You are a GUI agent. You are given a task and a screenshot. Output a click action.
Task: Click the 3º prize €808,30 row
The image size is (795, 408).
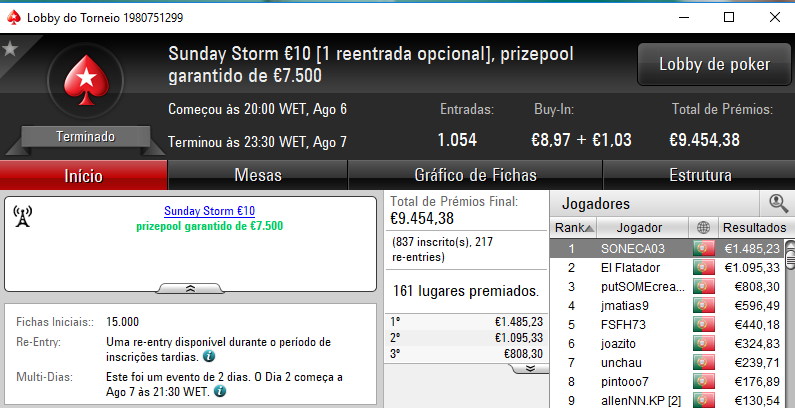tap(466, 354)
